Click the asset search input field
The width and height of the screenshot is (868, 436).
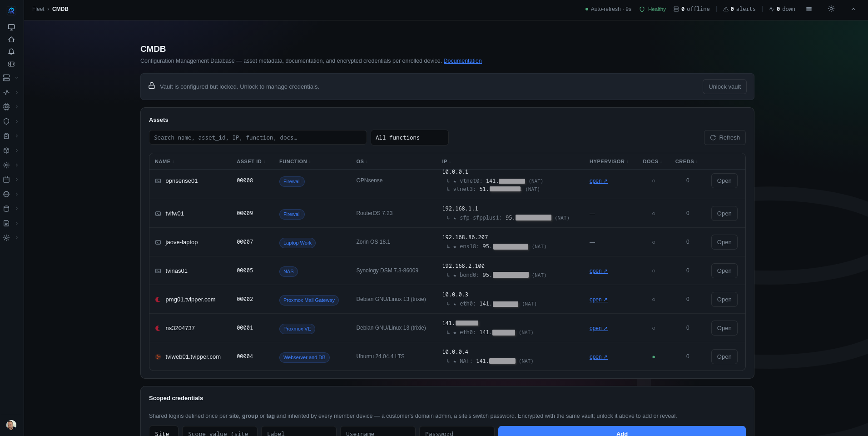click(x=258, y=137)
